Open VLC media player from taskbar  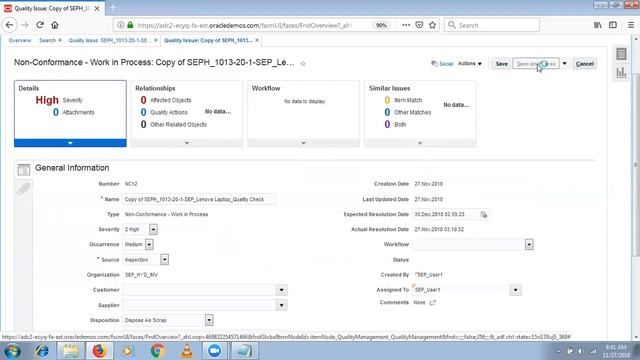[x=186, y=351]
